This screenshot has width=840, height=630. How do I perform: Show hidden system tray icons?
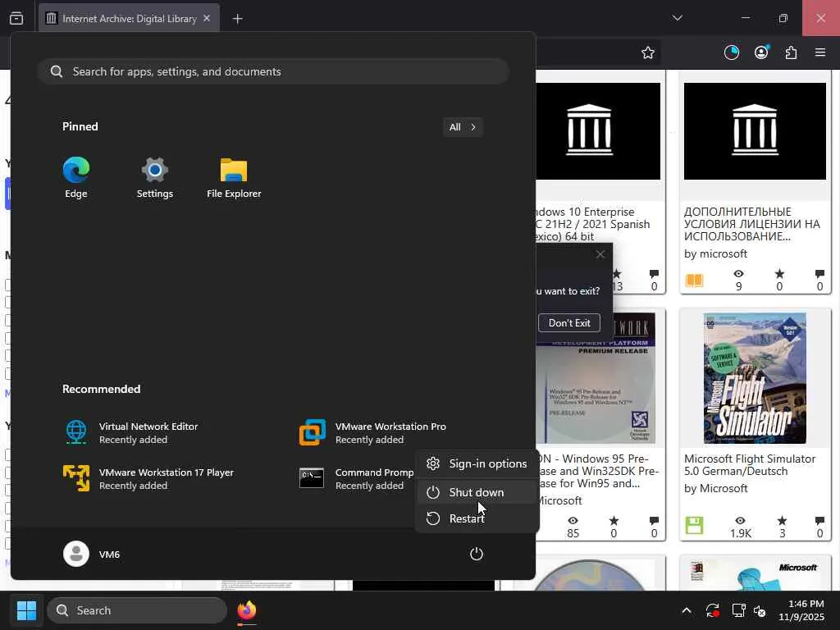[687, 610]
